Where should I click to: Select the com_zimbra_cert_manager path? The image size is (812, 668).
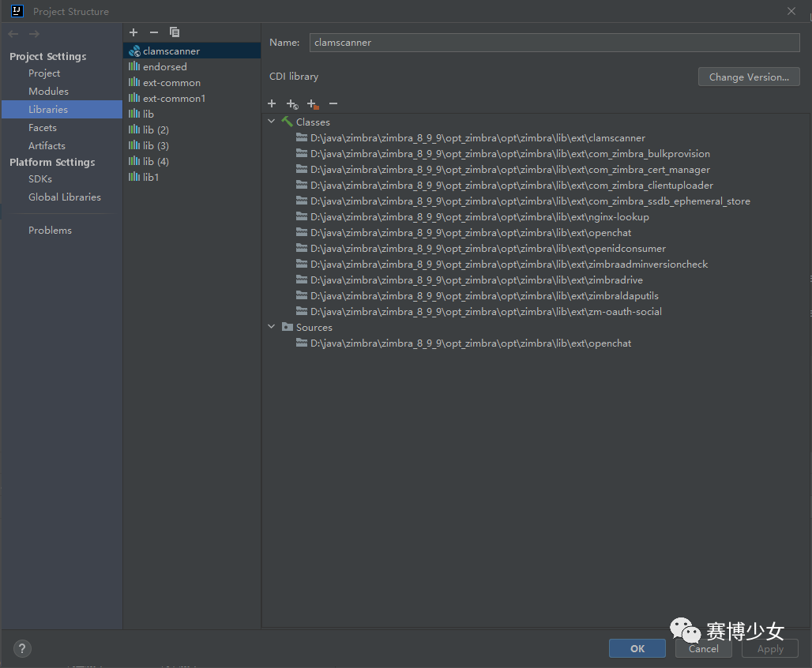click(510, 169)
